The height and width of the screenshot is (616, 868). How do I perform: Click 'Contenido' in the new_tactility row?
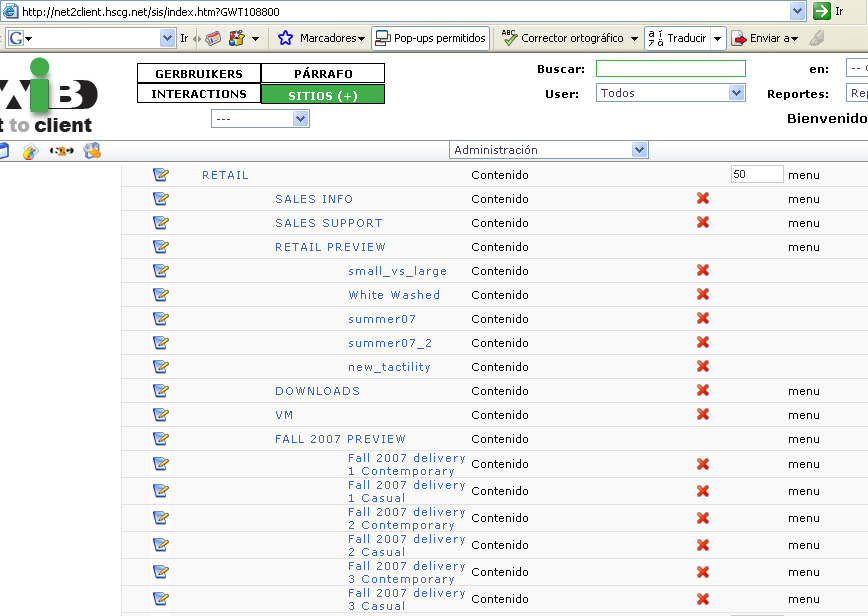500,366
